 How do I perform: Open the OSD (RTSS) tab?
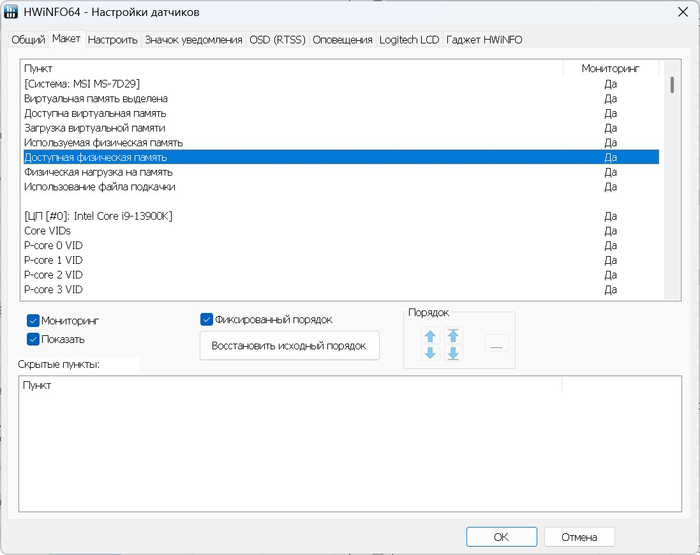[277, 40]
